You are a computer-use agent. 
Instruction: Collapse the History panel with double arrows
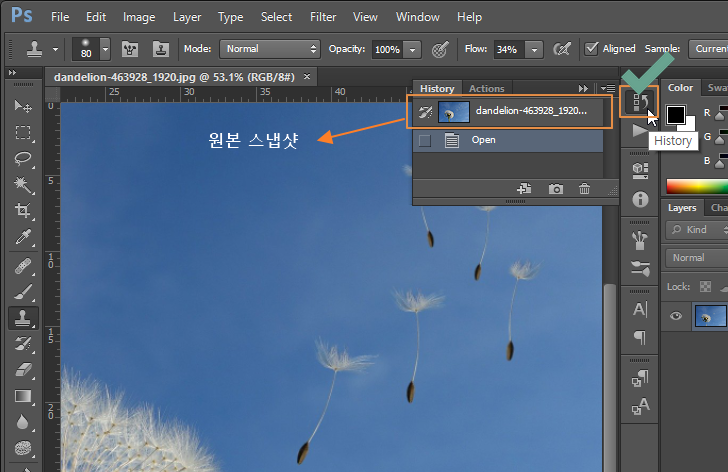click(583, 88)
